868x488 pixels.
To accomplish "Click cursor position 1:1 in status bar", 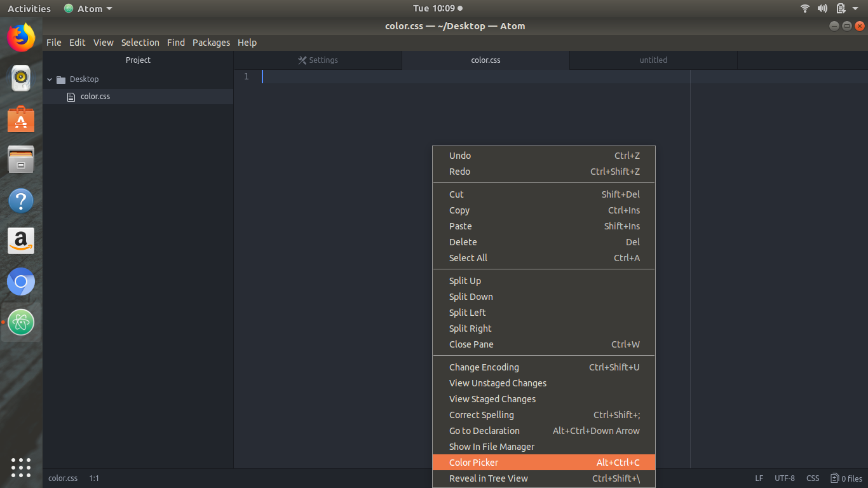I will point(94,478).
